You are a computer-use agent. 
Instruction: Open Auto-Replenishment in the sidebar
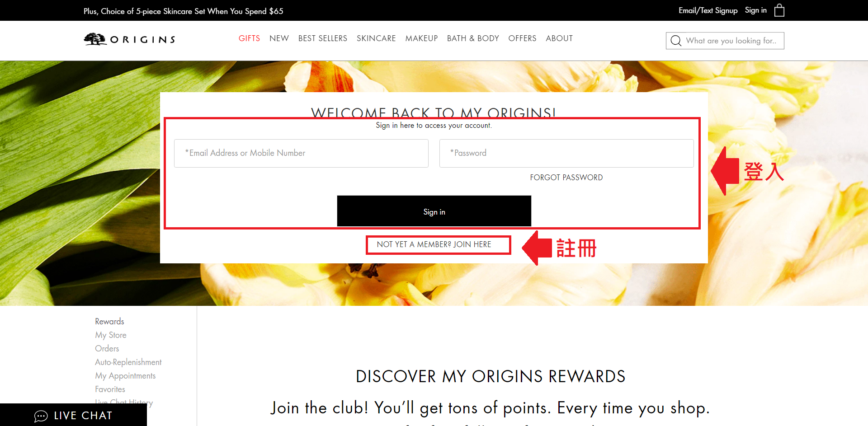click(128, 362)
